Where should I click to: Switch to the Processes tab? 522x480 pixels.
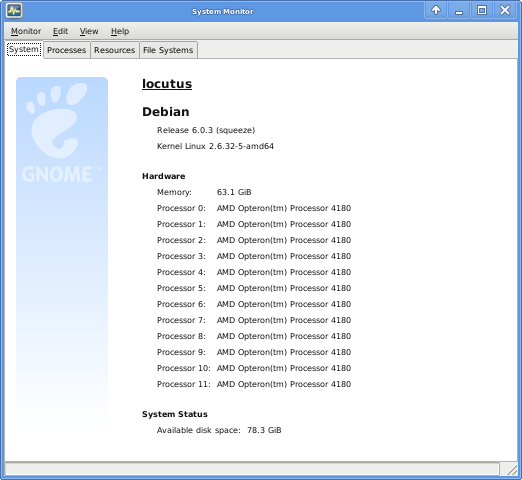click(66, 50)
